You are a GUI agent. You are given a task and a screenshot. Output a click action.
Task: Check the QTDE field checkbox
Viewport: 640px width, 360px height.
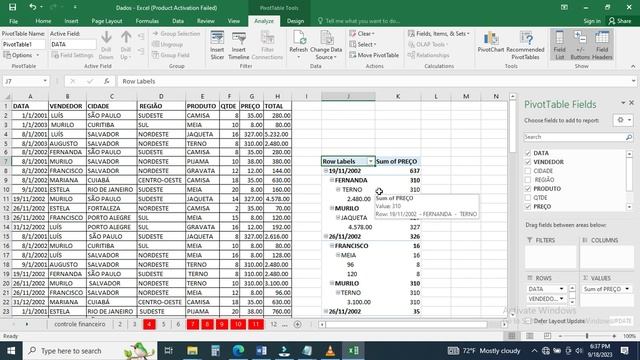point(528,198)
